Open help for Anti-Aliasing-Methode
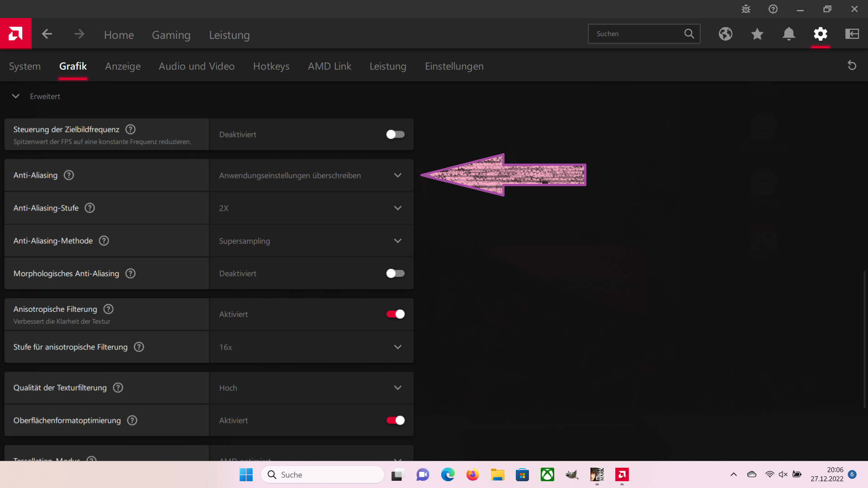 pos(104,241)
